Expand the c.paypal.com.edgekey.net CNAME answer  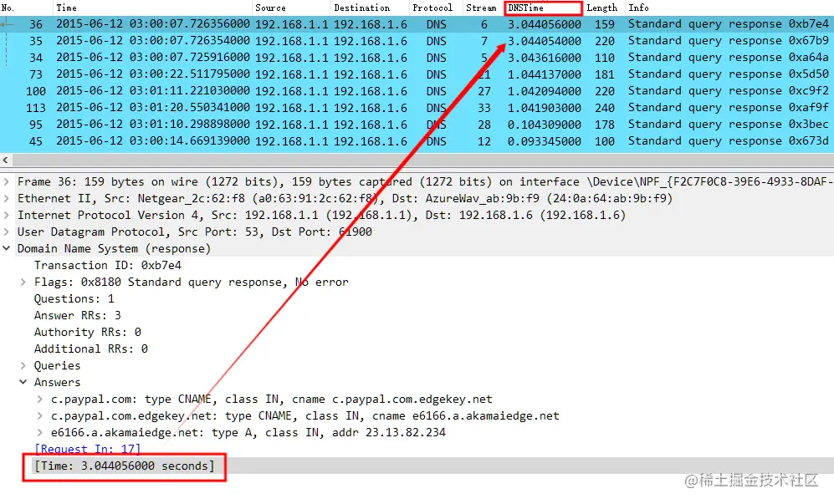coord(40,415)
